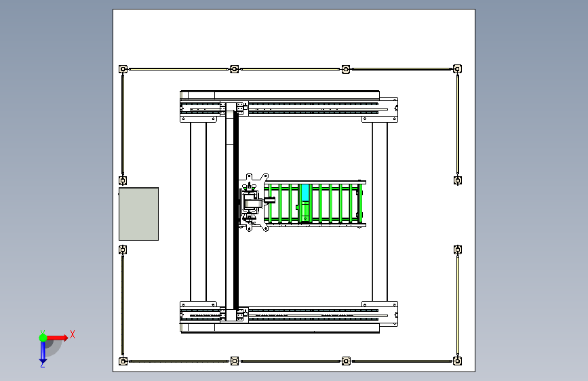Pick the bottom-right corner fence post
The width and height of the screenshot is (588, 381).
pos(457,361)
